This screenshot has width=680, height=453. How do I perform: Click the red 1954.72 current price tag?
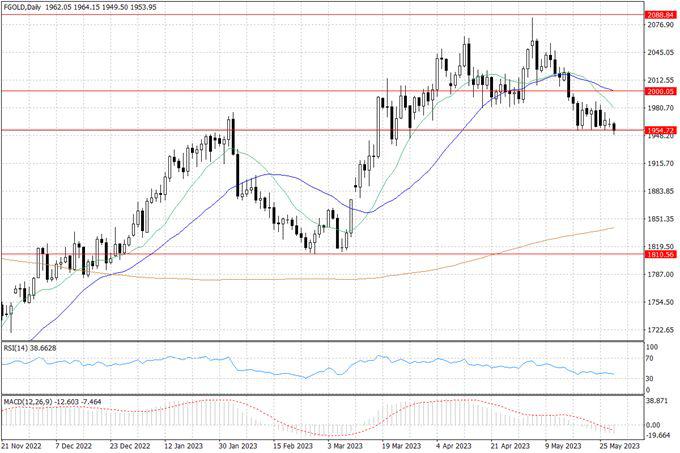coord(661,130)
